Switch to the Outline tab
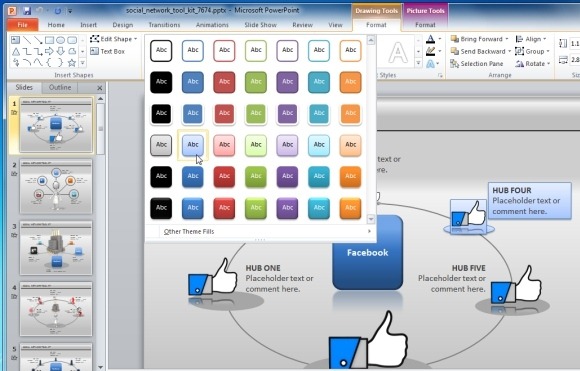Image resolution: width=580 pixels, height=371 pixels. click(x=60, y=87)
